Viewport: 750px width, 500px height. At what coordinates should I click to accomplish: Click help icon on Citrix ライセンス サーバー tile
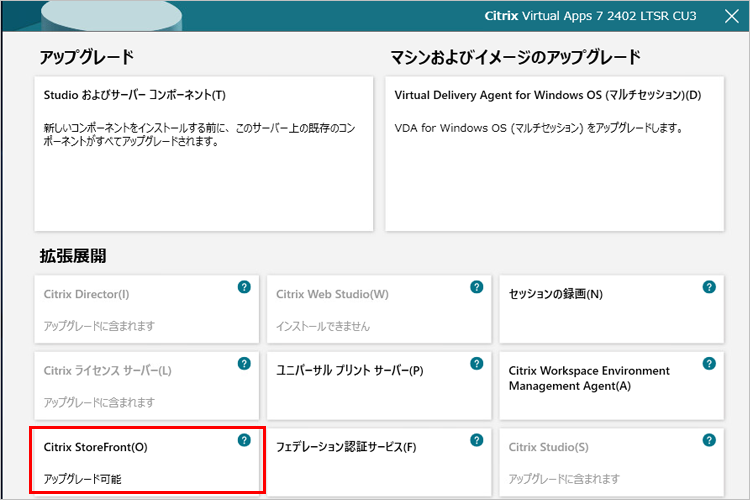(244, 363)
